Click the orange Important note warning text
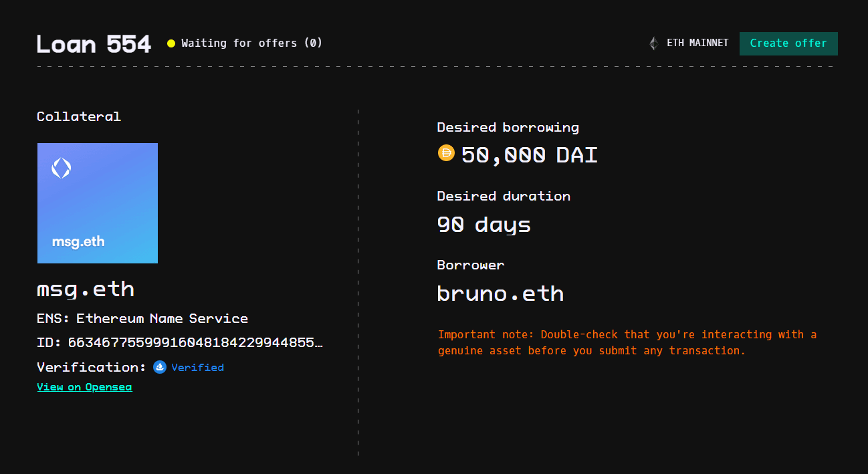The height and width of the screenshot is (474, 868). [x=627, y=342]
